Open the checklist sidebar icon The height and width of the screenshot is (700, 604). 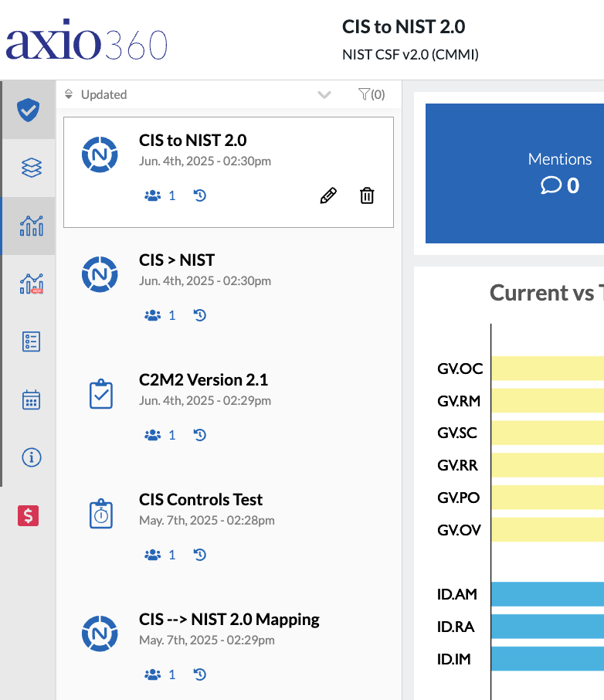[x=31, y=342]
